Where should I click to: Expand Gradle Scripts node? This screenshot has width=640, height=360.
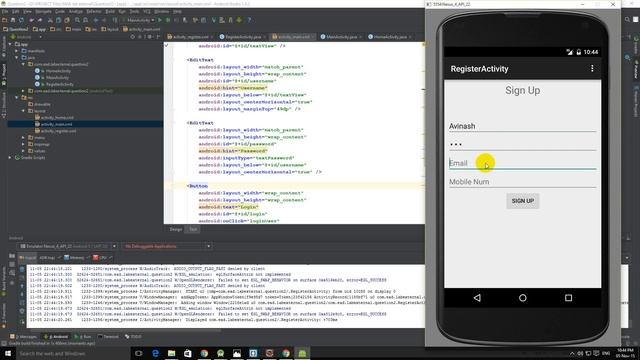pyautogui.click(x=10, y=158)
